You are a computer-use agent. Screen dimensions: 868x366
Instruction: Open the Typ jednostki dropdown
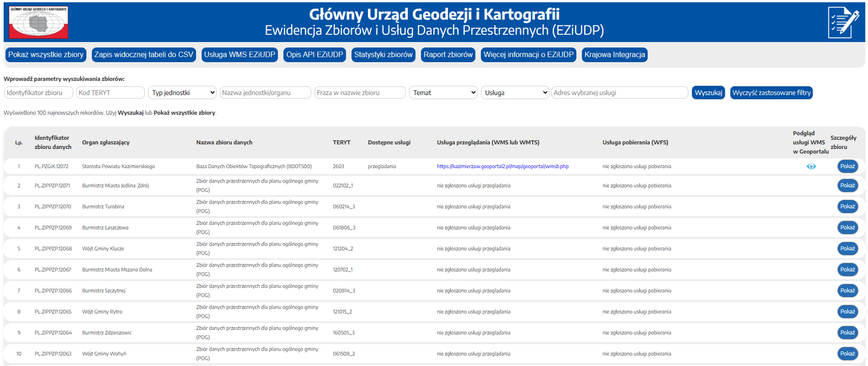183,93
